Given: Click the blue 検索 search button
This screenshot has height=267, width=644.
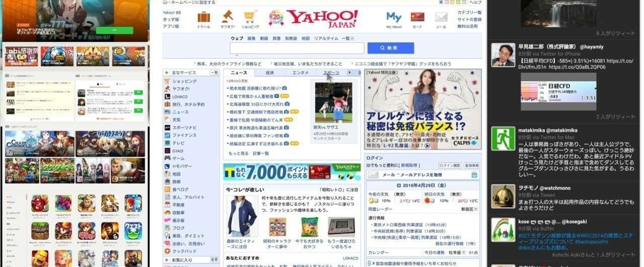Looking at the screenshot, I should (x=390, y=48).
